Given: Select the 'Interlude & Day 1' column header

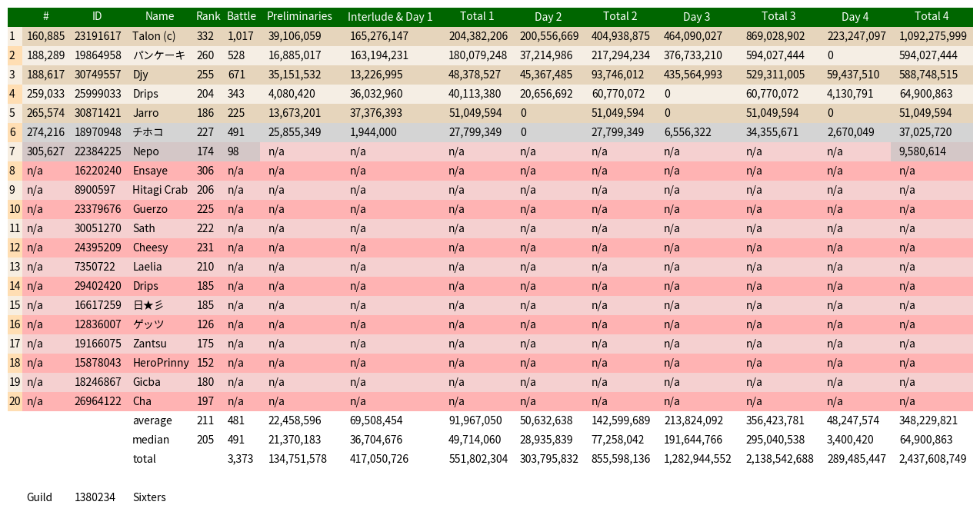Looking at the screenshot, I should (x=390, y=17).
